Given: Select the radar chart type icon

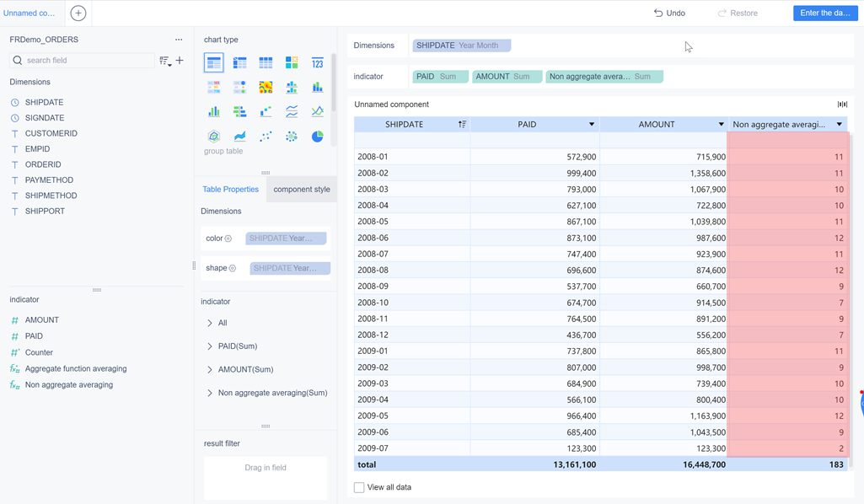Looking at the screenshot, I should coord(214,136).
